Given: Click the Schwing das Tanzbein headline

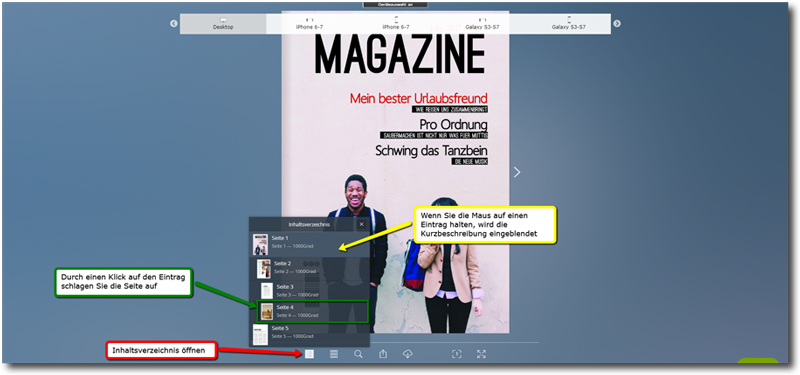Looking at the screenshot, I should pos(431,151).
